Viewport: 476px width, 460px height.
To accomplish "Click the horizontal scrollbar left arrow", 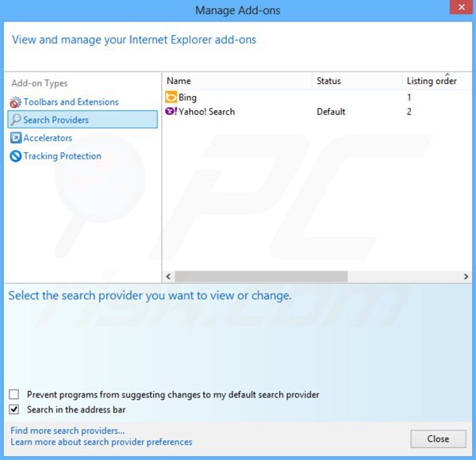I will tap(168, 277).
